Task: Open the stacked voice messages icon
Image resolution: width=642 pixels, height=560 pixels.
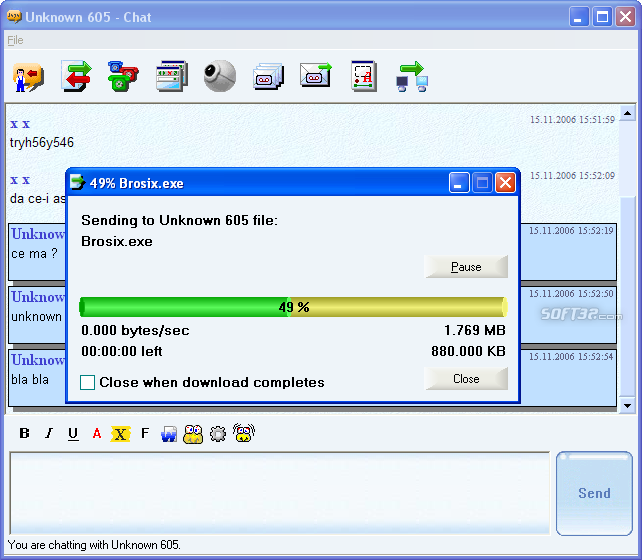Action: 268,77
